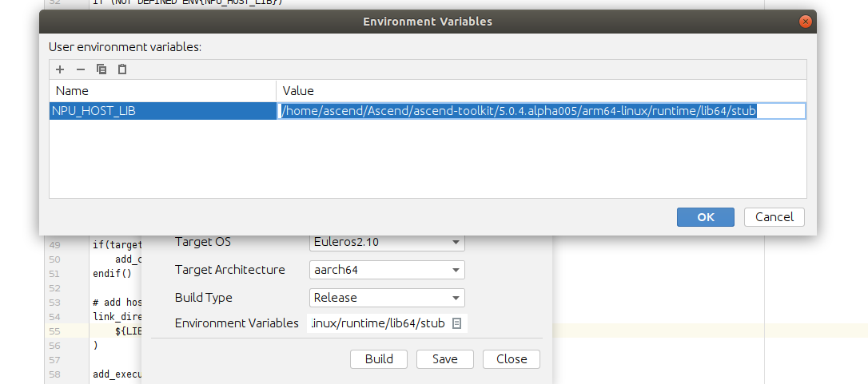The width and height of the screenshot is (868, 384).
Task: Click the Build button
Action: click(x=379, y=359)
